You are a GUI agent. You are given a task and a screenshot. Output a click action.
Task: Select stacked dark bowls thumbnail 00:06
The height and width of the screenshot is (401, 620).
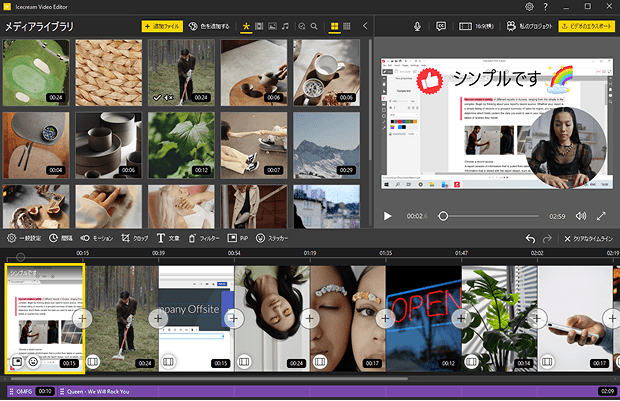click(x=109, y=145)
